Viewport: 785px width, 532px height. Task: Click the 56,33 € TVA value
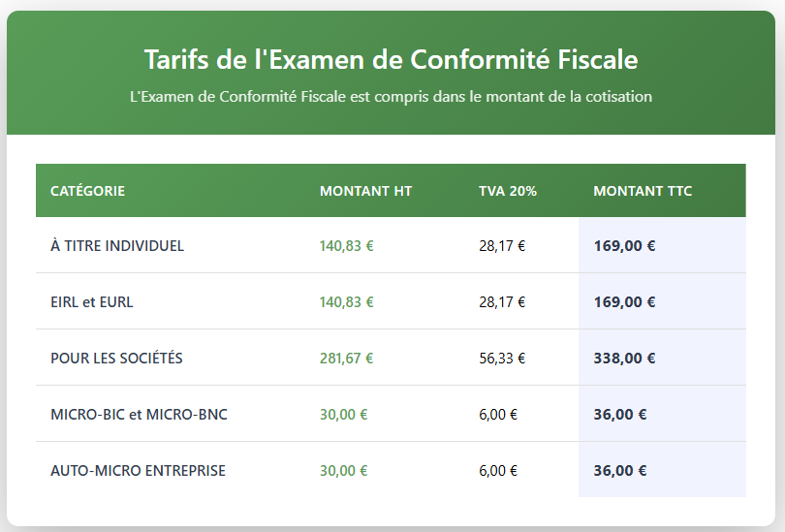coord(502,359)
